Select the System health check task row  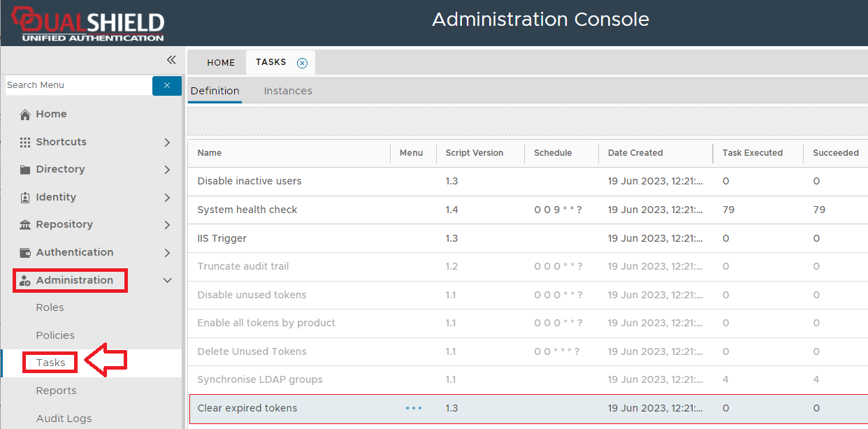[247, 210]
